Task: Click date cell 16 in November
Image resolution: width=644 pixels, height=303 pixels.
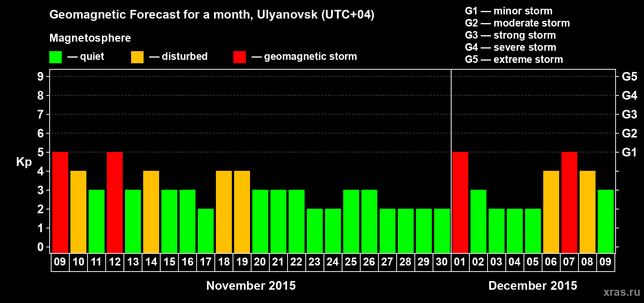Action: 188,262
